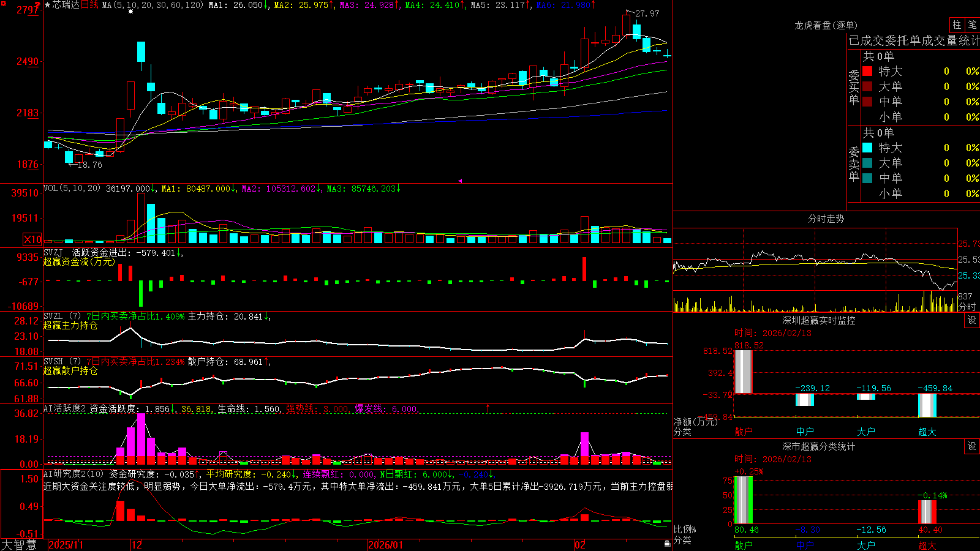Viewport: 980px width, 551px height.
Task: Click the 超赢主力持仓 label
Action: 70,325
